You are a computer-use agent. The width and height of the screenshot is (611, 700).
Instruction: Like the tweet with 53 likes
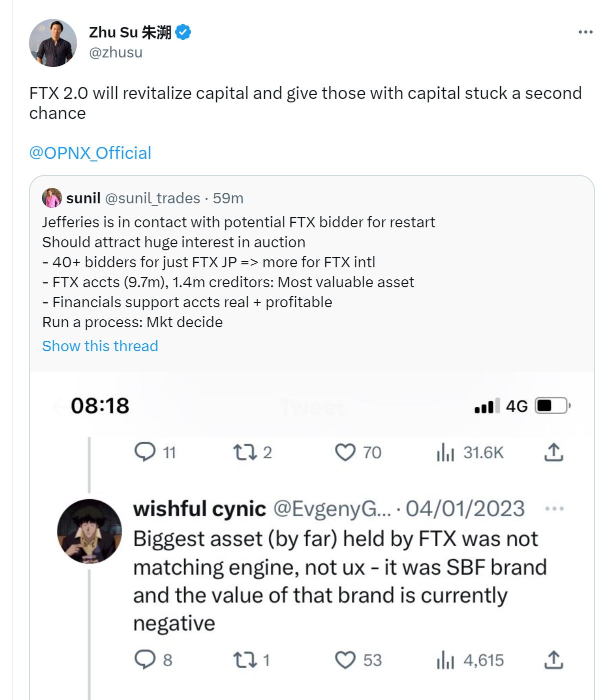tap(344, 660)
